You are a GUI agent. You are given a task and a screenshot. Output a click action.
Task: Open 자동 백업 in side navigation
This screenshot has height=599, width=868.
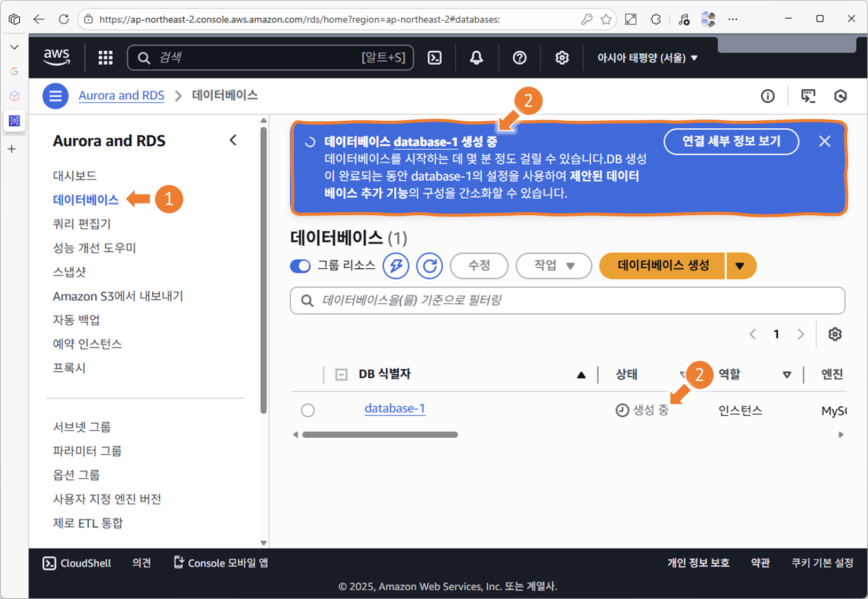(x=76, y=320)
